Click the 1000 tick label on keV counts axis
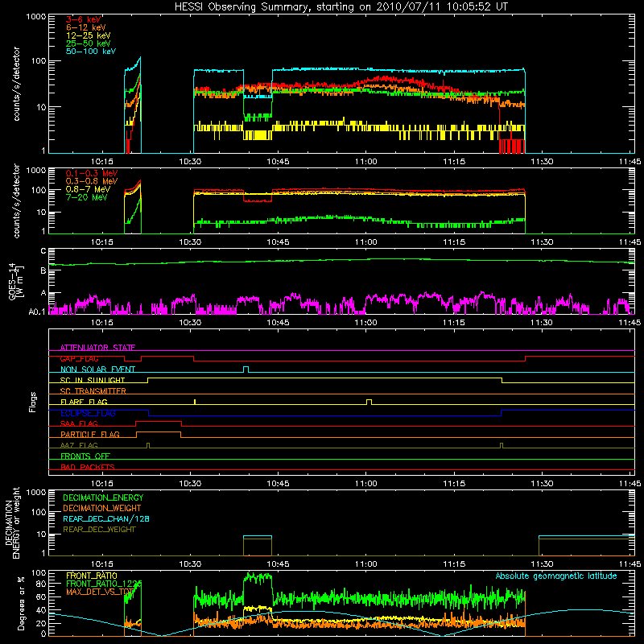The height and width of the screenshot is (644, 644). tap(36, 17)
